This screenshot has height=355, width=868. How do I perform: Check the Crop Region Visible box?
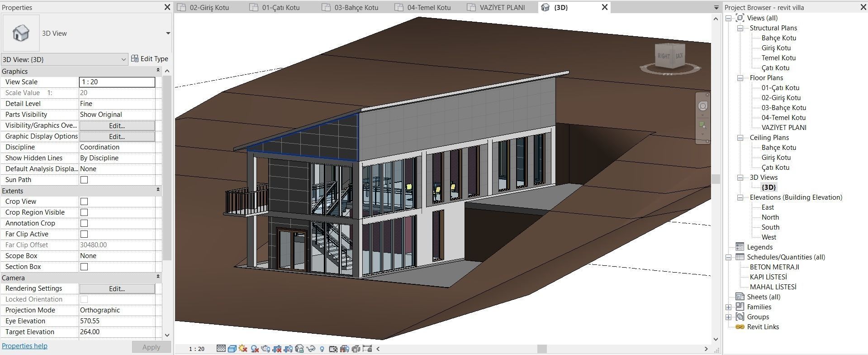[84, 212]
